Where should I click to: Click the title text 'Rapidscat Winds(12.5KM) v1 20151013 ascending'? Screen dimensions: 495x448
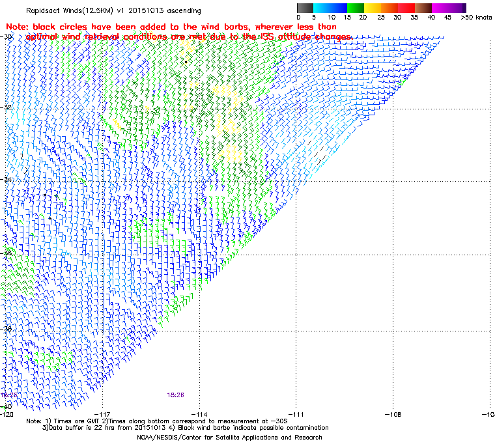tap(113, 10)
